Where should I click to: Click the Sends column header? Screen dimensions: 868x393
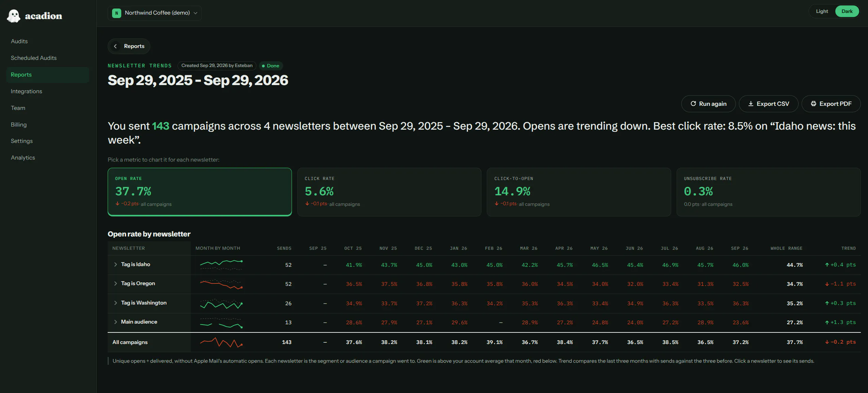tap(284, 248)
